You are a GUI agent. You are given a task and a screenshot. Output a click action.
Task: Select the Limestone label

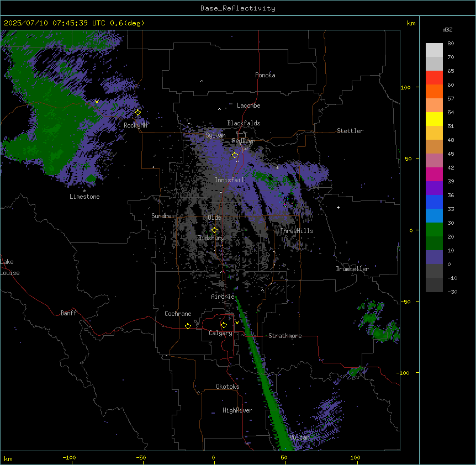pos(84,197)
